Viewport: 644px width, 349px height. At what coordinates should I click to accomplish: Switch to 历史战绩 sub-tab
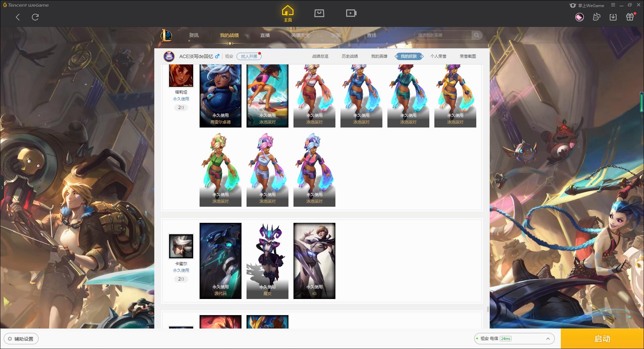point(350,56)
